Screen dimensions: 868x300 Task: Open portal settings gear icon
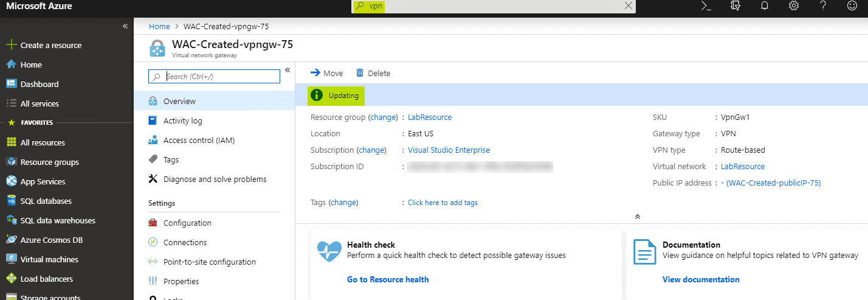[793, 6]
